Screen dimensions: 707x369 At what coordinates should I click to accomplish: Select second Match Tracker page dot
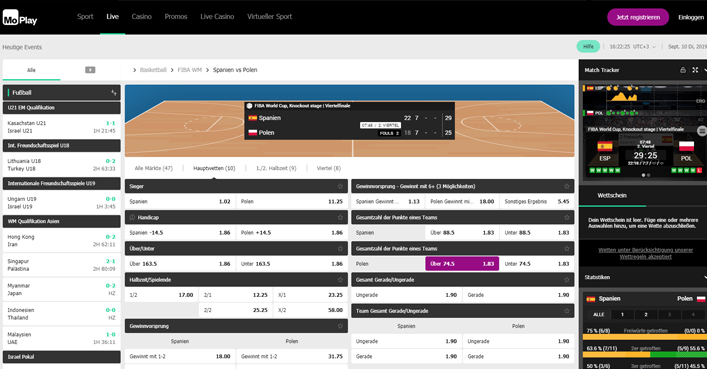pyautogui.click(x=648, y=175)
